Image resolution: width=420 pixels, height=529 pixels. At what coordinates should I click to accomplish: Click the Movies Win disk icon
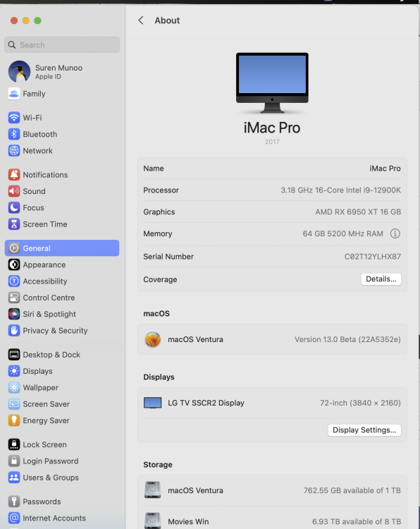(x=153, y=521)
